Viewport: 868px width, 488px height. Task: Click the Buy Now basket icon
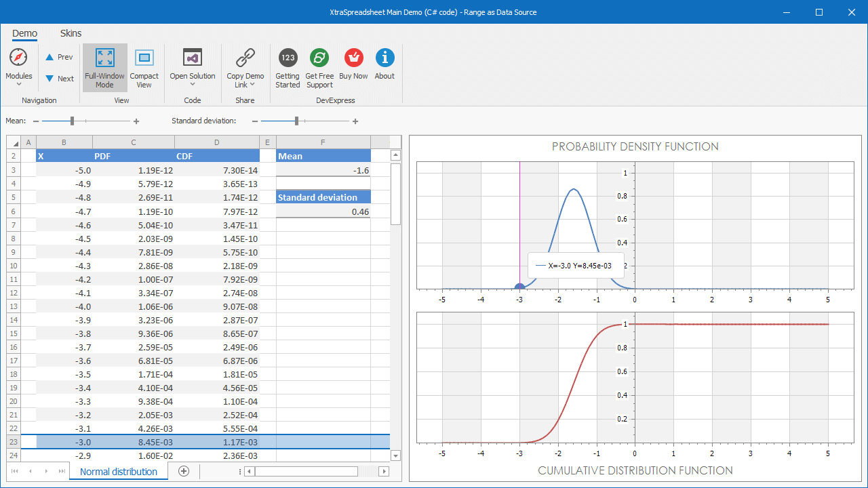click(353, 58)
